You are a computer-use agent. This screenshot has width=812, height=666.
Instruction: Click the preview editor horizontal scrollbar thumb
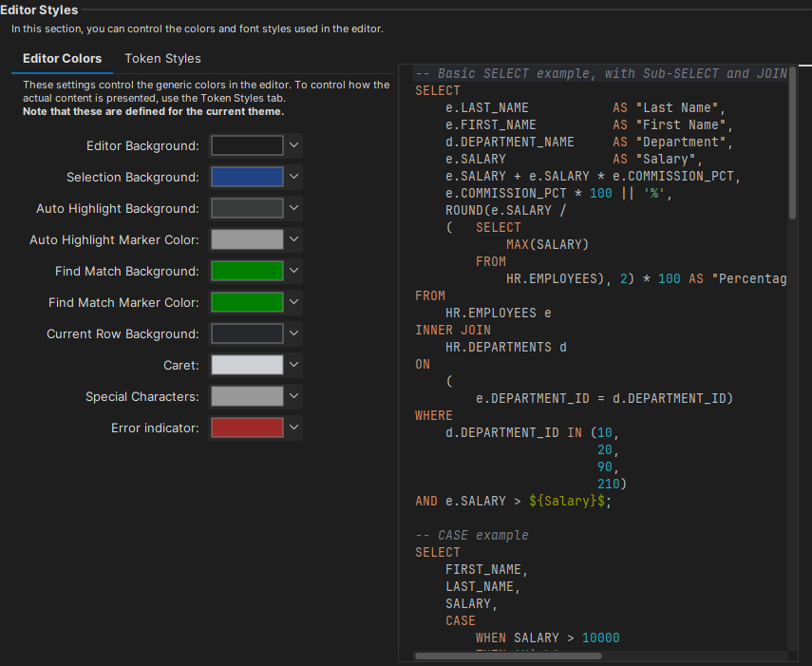coord(508,656)
